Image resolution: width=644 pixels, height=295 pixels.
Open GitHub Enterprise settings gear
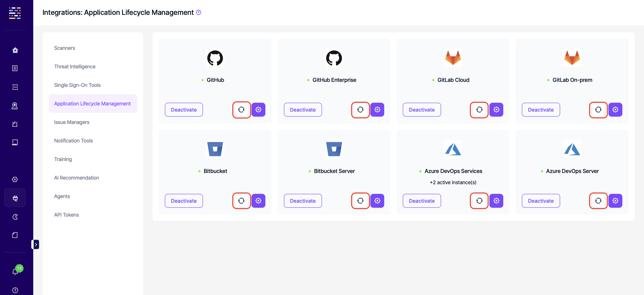coord(377,110)
